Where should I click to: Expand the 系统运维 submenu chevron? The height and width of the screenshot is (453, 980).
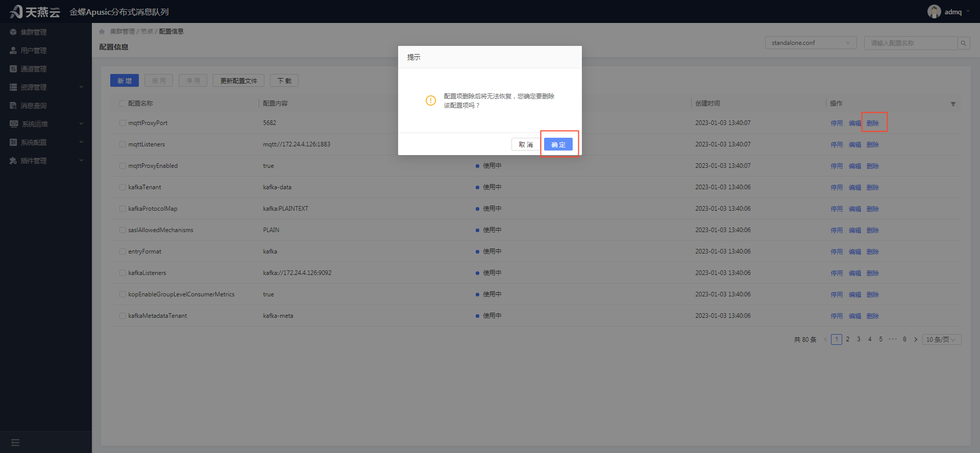(x=81, y=124)
